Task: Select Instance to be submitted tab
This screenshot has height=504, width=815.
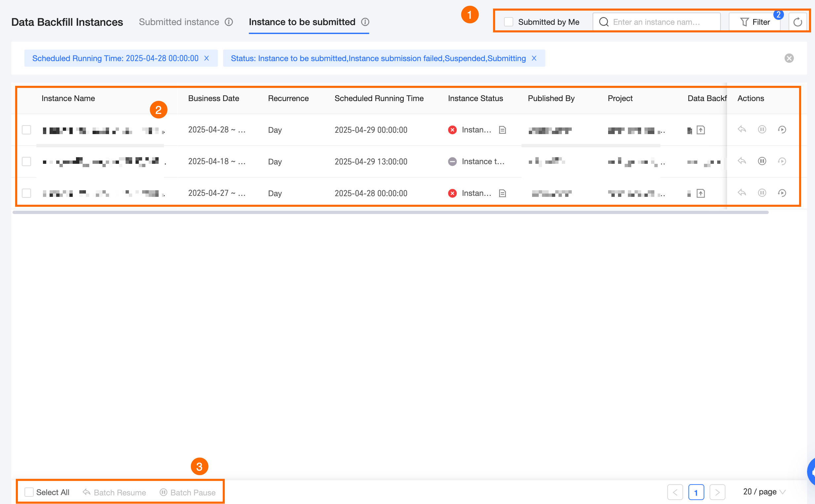Action: pos(302,22)
